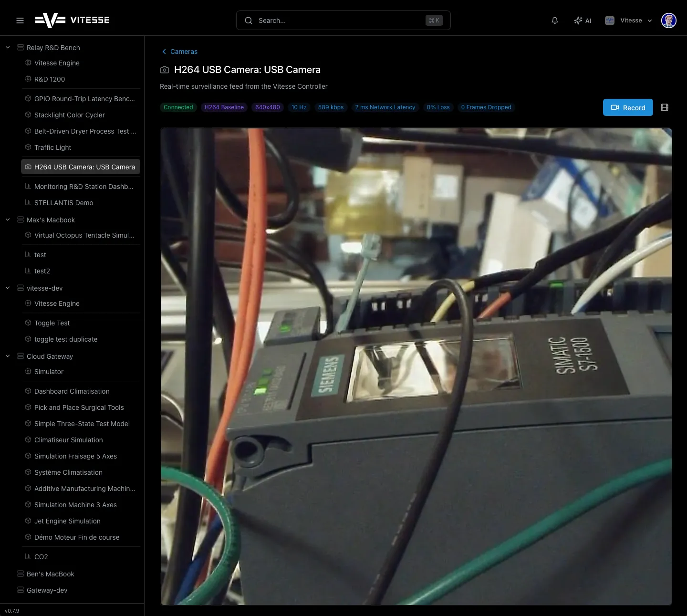Go back via Cameras link
This screenshot has height=616, width=687.
click(x=179, y=52)
